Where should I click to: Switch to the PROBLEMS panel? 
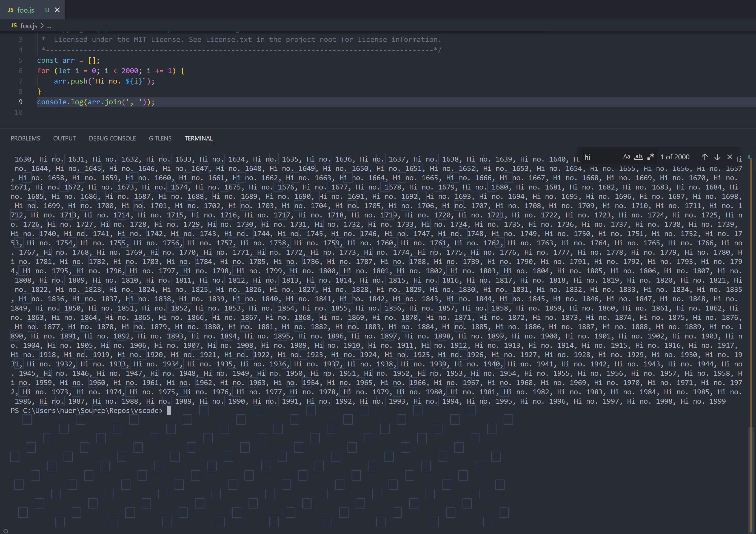[25, 138]
